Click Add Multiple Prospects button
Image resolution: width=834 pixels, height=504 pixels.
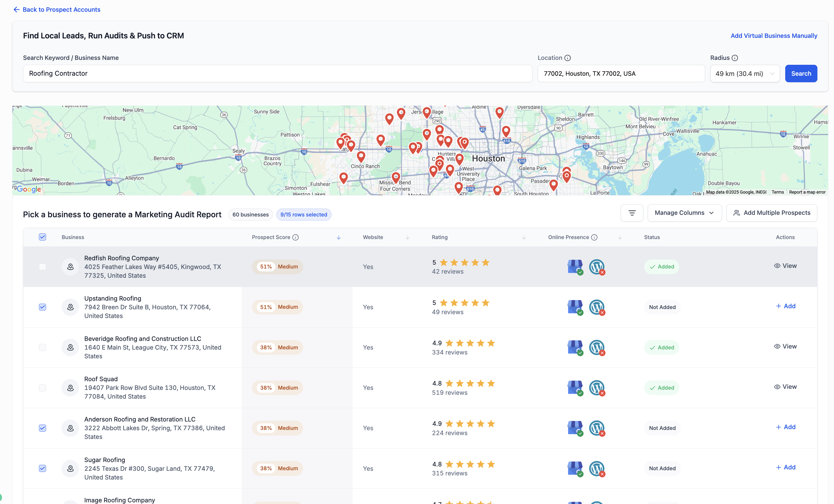pyautogui.click(x=771, y=213)
